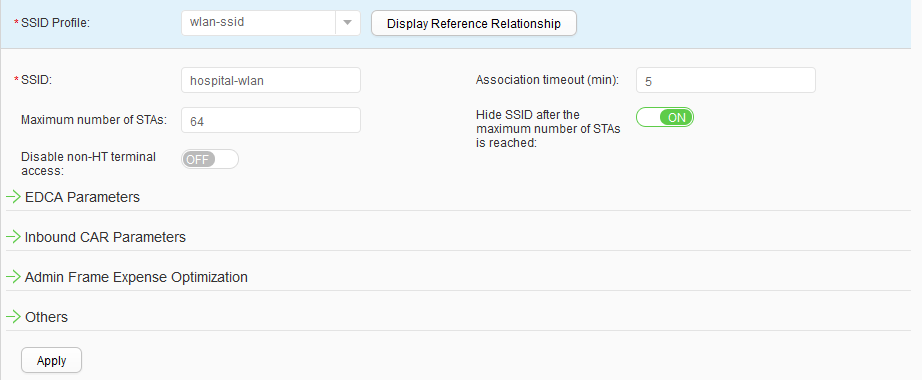Click the green arrow beside Inbound CAR Parameters
The height and width of the screenshot is (380, 922).
tap(14, 237)
